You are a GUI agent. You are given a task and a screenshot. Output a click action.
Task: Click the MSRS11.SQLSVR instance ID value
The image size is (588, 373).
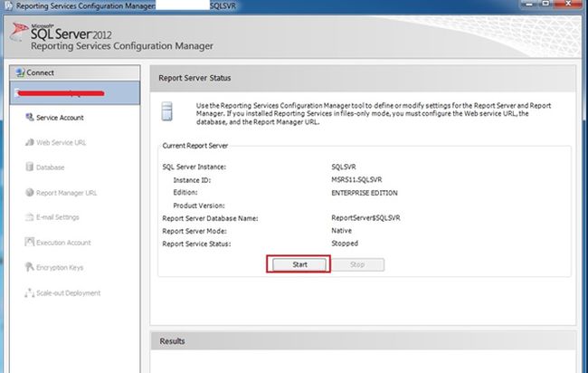click(x=356, y=180)
